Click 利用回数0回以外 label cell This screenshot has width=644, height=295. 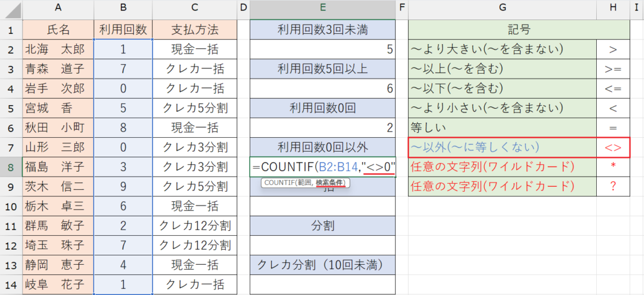pyautogui.click(x=323, y=147)
